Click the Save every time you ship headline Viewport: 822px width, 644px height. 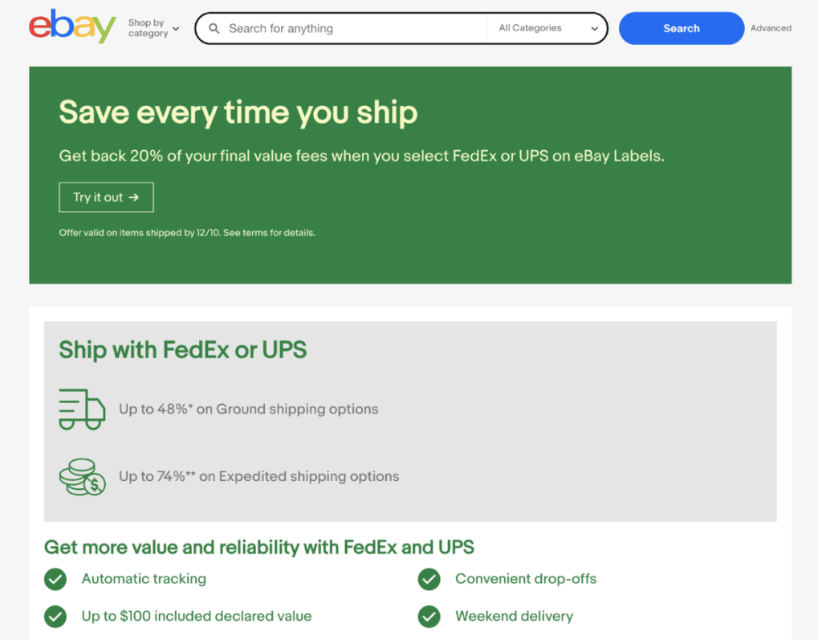coord(238,112)
